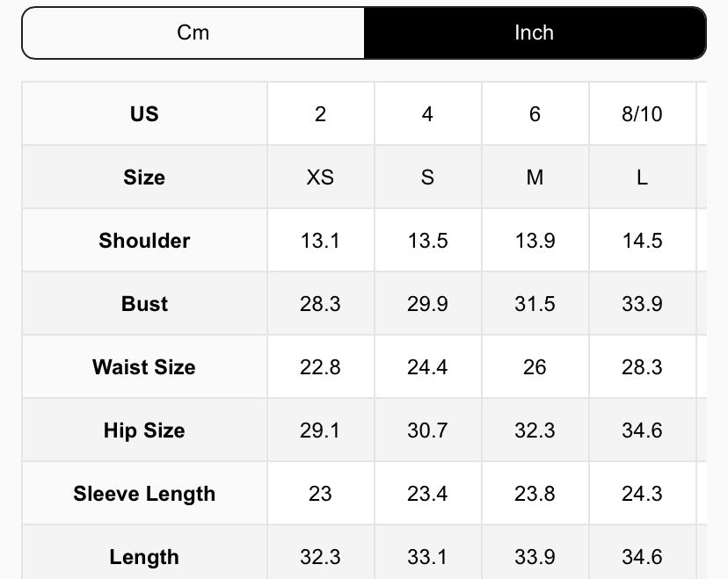Click the Bust row label
This screenshot has height=579, width=728.
pos(144,304)
